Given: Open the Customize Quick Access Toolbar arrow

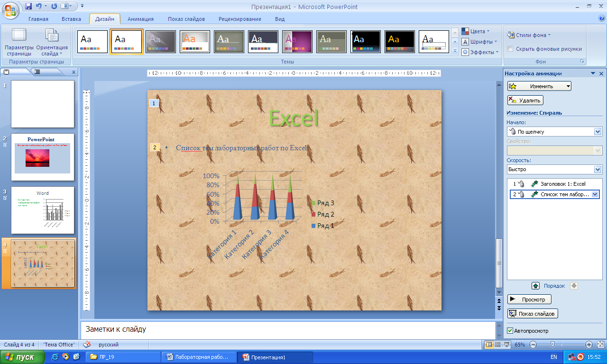Looking at the screenshot, I should [82, 7].
